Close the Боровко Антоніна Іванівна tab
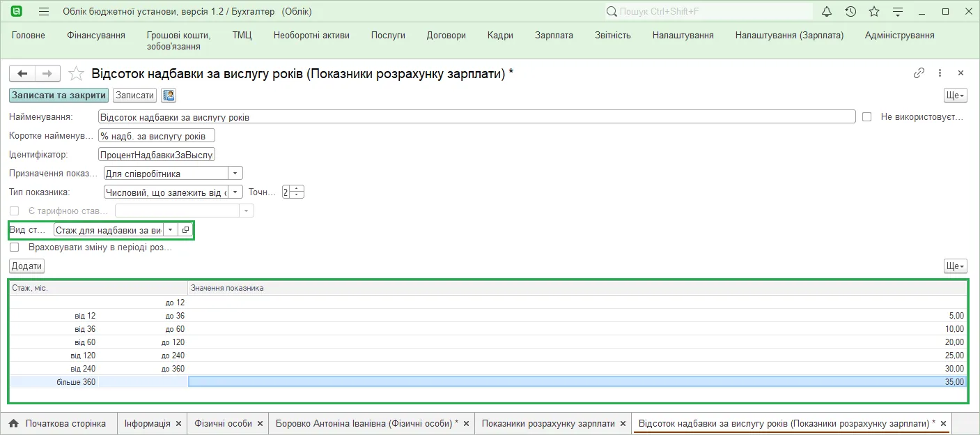980x435 pixels. (467, 423)
